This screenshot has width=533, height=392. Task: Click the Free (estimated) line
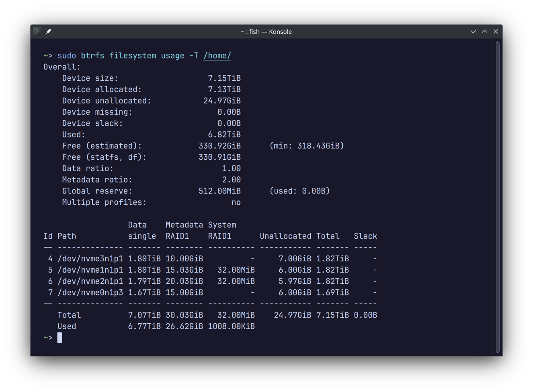pyautogui.click(x=102, y=146)
